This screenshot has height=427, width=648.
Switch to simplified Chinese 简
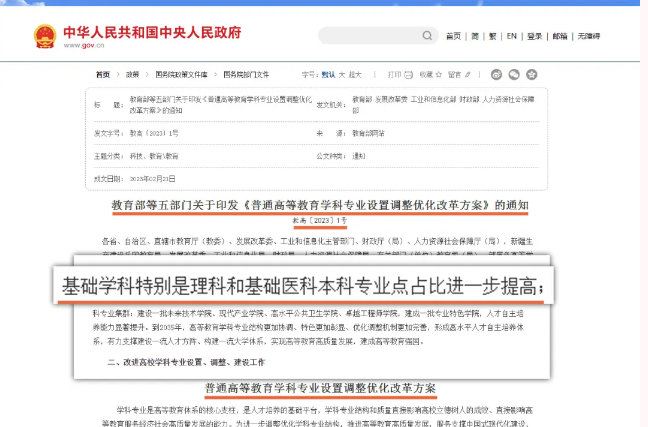[x=474, y=36]
